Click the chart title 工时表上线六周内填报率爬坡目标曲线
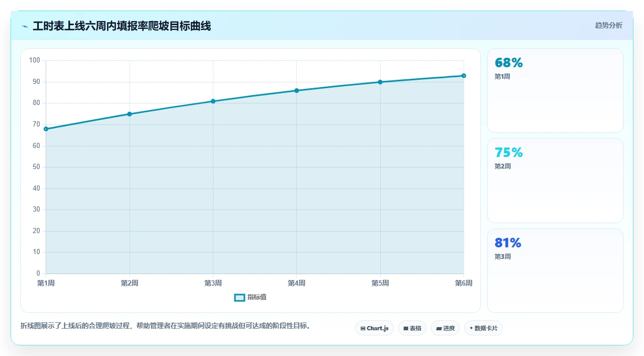This screenshot has width=644, height=356. pos(122,26)
